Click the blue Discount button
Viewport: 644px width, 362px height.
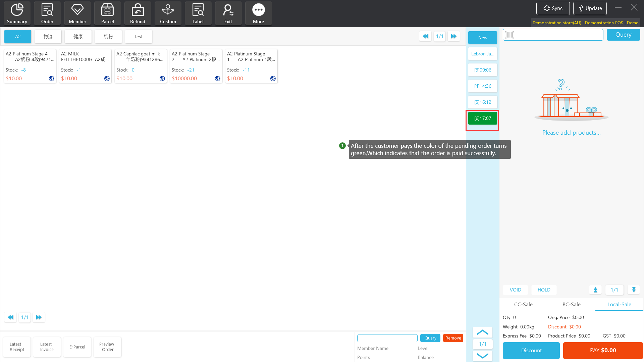pos(531,351)
